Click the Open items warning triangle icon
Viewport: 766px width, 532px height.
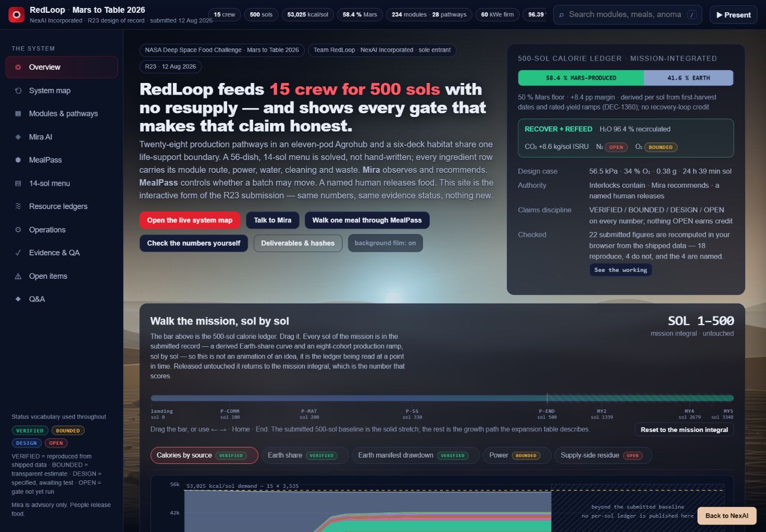click(x=18, y=276)
